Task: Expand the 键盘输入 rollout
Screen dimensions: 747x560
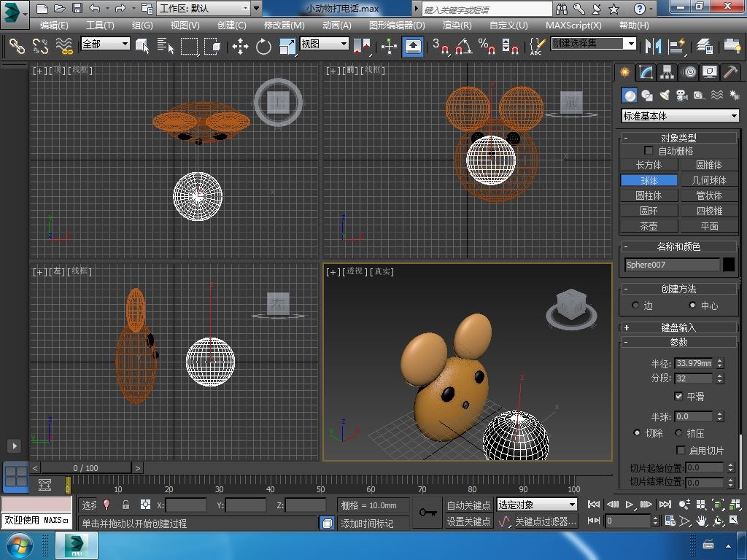Action: tap(678, 327)
